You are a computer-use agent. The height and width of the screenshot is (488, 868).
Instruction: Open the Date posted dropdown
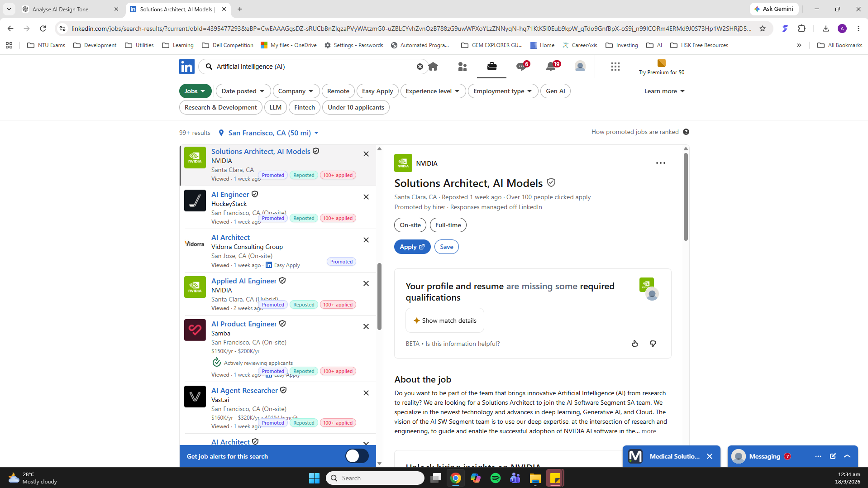pyautogui.click(x=243, y=91)
